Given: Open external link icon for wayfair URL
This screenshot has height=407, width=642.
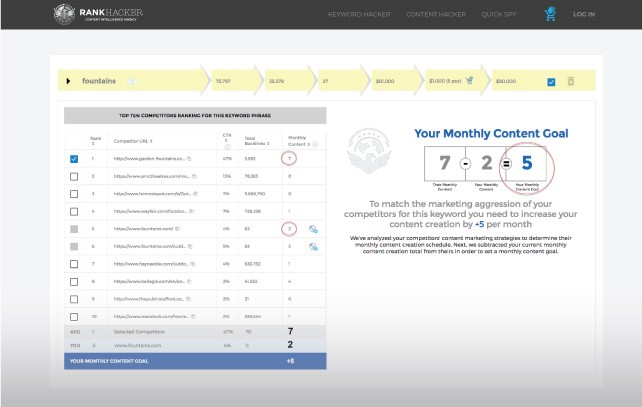Looking at the screenshot, I should [x=191, y=211].
